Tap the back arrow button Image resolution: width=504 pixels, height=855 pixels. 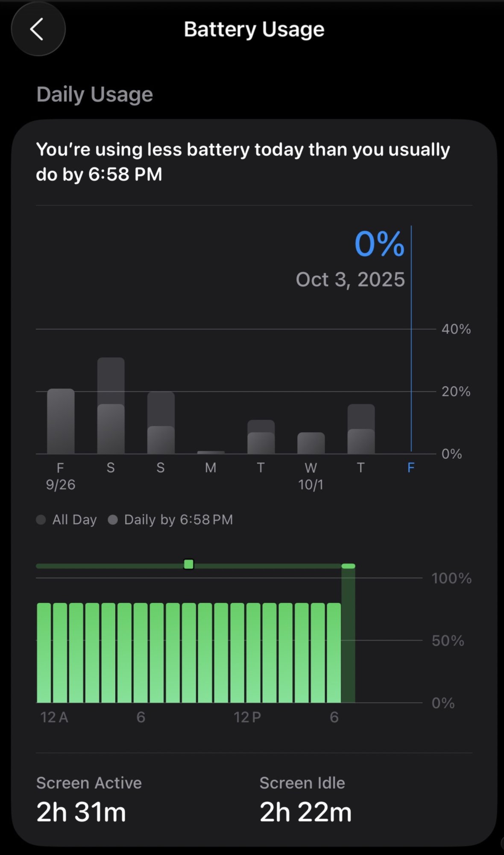click(38, 29)
